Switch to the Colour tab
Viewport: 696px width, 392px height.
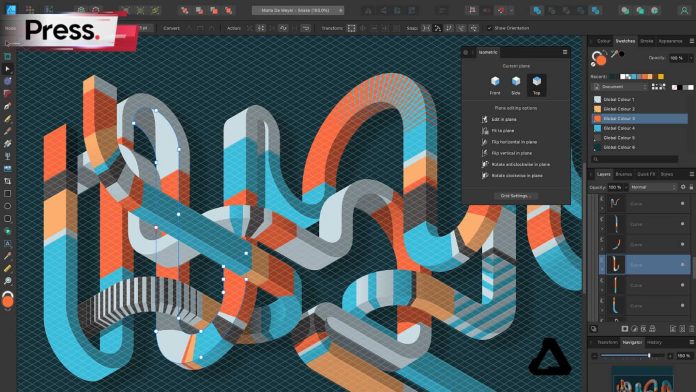(603, 41)
